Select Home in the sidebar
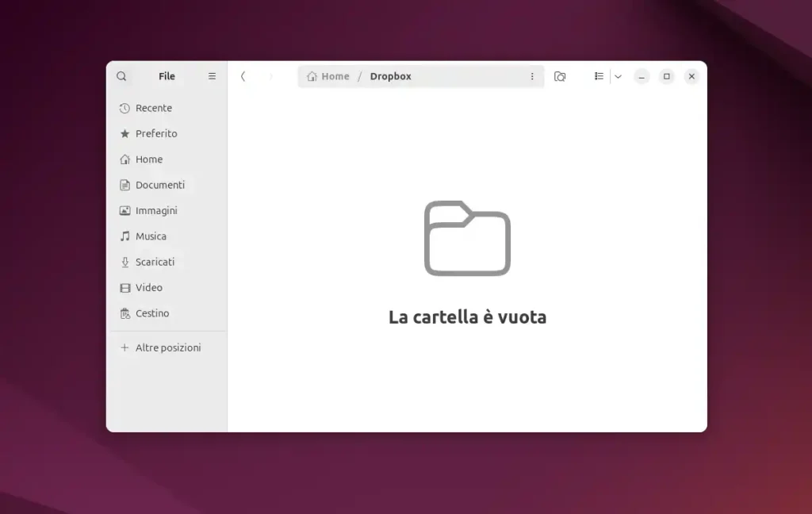812x514 pixels. (x=148, y=159)
